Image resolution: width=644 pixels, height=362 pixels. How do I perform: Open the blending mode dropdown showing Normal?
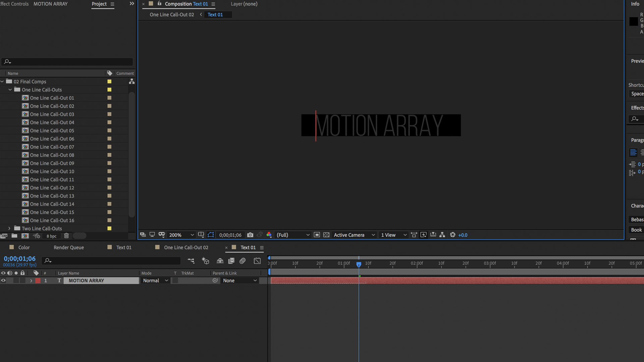[155, 281]
